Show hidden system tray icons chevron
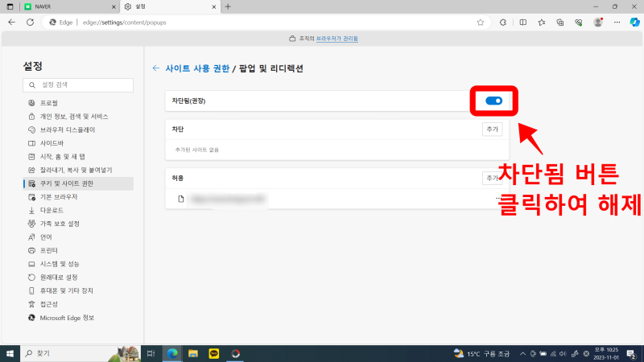 point(522,354)
